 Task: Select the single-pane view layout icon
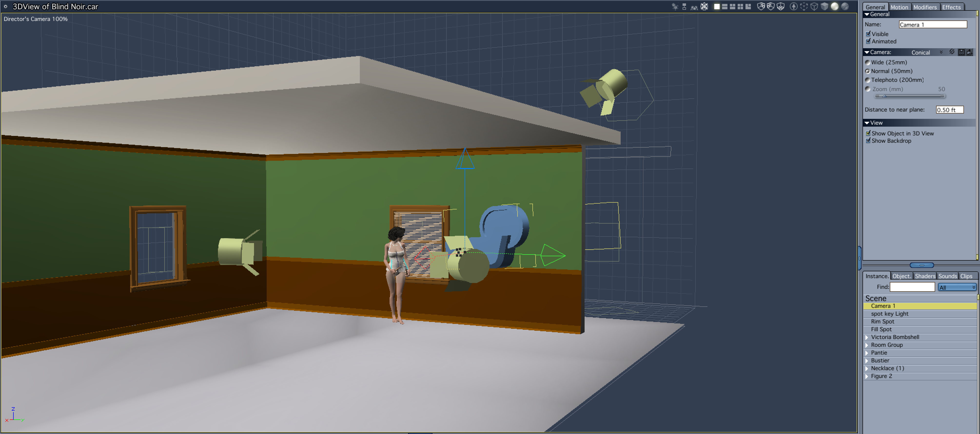(717, 7)
